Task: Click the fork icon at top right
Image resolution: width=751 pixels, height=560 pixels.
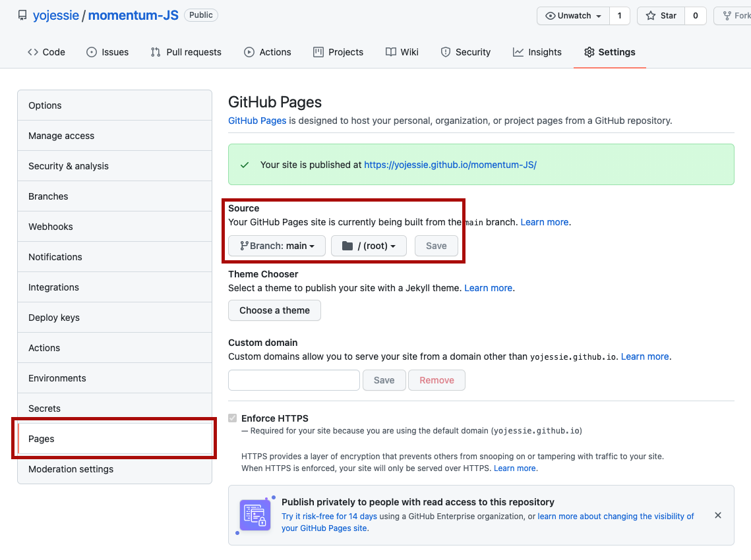Action: point(727,16)
